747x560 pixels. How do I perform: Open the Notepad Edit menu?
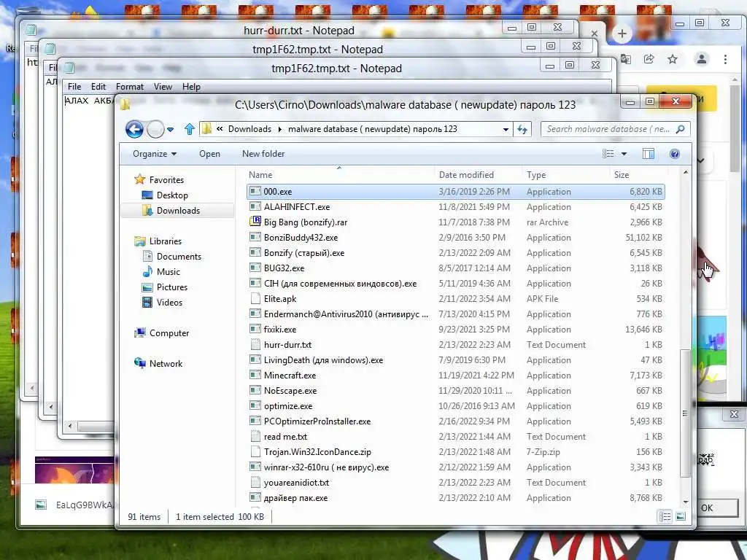(x=98, y=87)
